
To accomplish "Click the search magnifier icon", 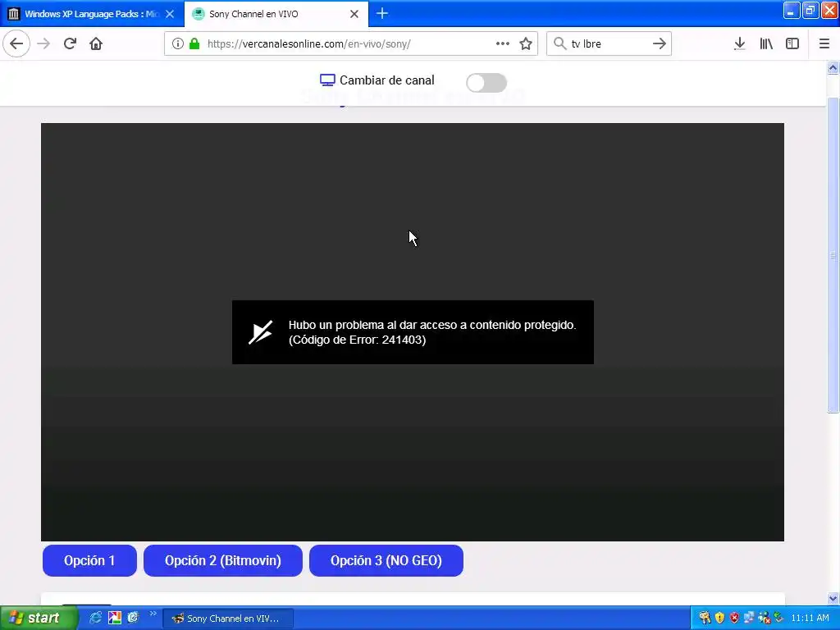I will (559, 43).
